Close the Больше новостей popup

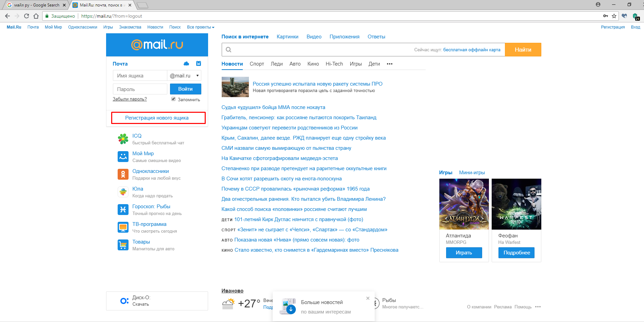pos(368,298)
